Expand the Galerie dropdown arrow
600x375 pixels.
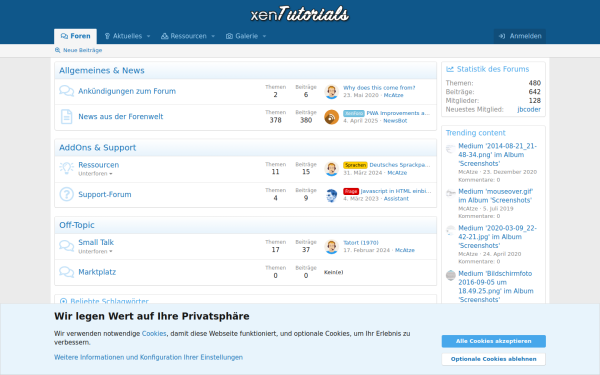pos(264,36)
